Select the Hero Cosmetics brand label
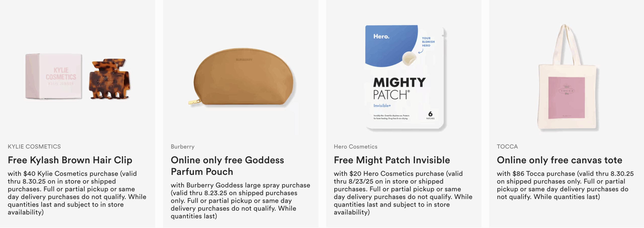Image resolution: width=644 pixels, height=228 pixels. (x=355, y=147)
